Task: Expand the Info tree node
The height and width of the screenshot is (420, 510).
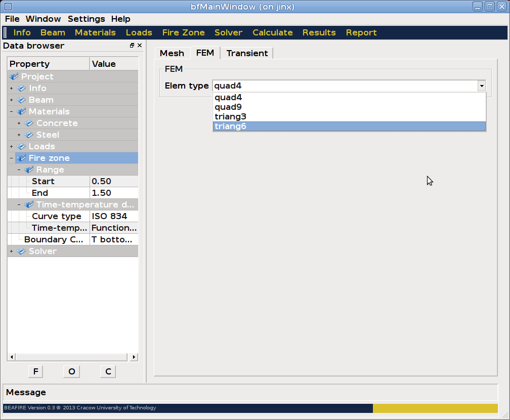Action: pos(11,88)
